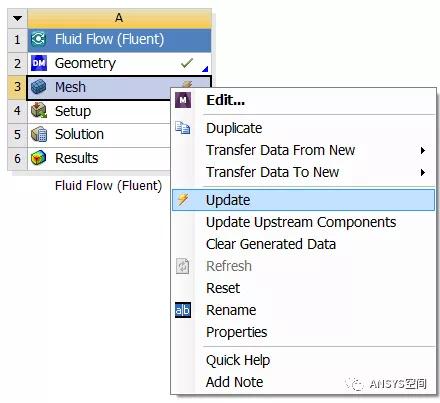Click the green checkmark in the Geometry cell

point(187,63)
